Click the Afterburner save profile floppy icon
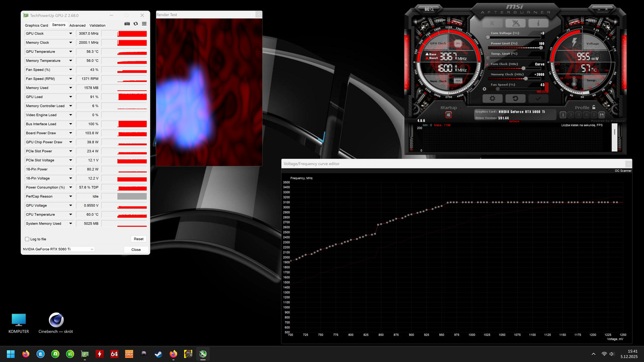 (602, 115)
